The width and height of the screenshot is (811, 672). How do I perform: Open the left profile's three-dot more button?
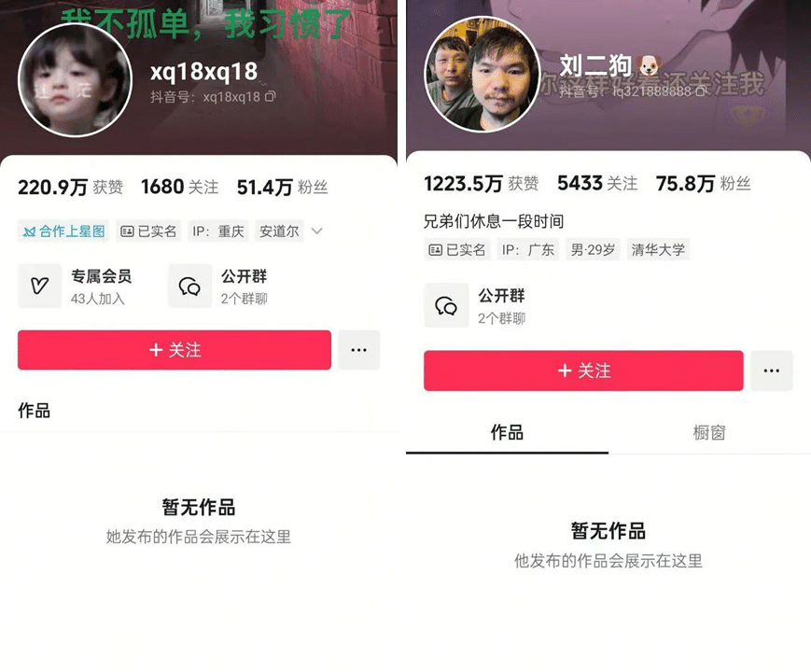(x=359, y=350)
